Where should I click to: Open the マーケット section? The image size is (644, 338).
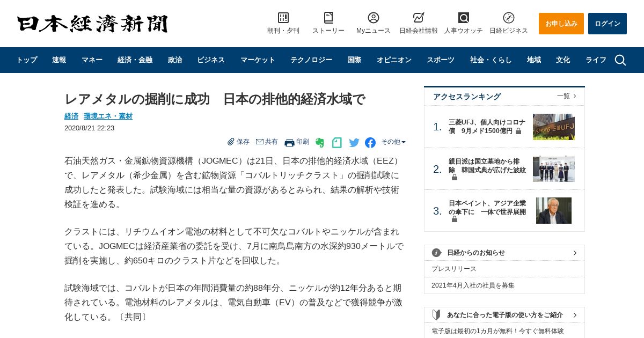click(258, 60)
